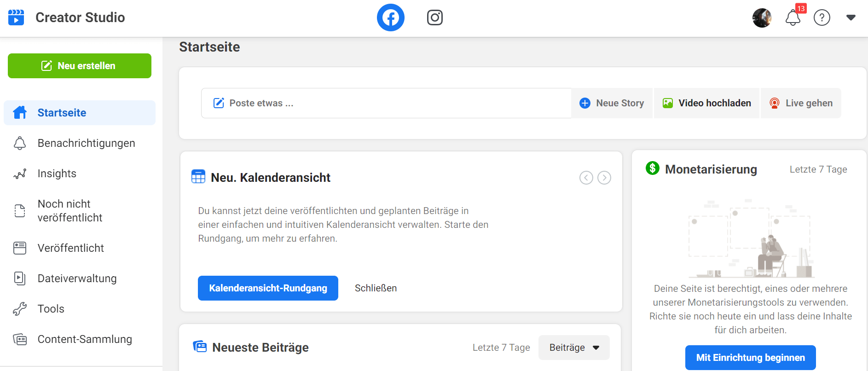Screen dimensions: 868x371
Task: Click the draft page icon beside Noch nicht veröffentlicht
Action: 20,211
